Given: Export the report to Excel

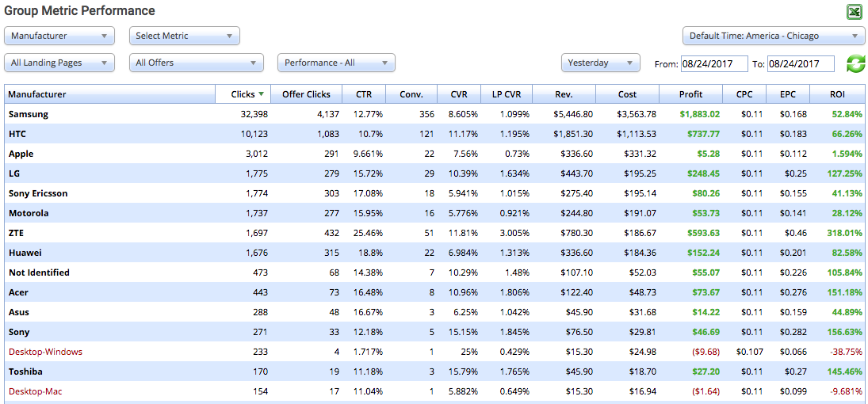Looking at the screenshot, I should (x=855, y=12).
